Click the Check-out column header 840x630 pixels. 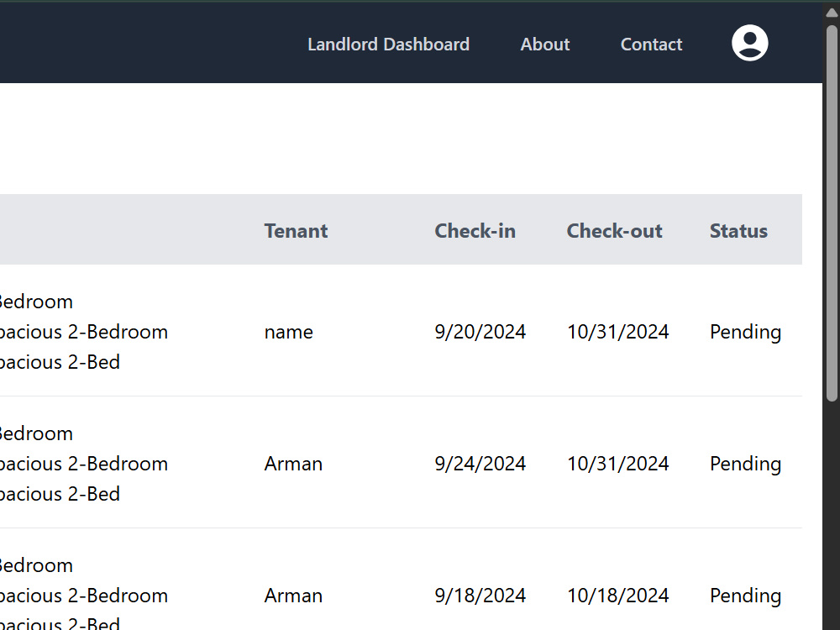click(615, 231)
